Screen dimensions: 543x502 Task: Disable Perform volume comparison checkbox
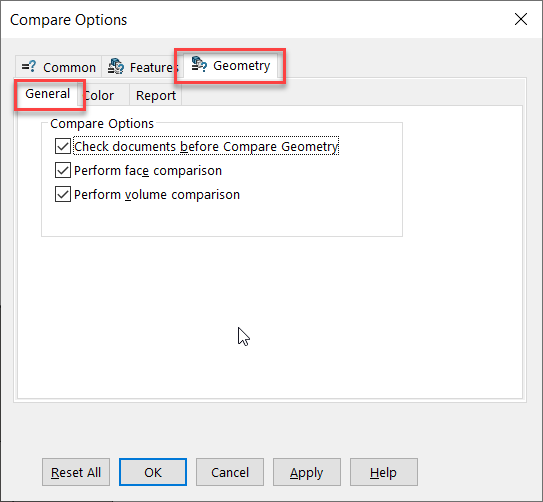(63, 194)
